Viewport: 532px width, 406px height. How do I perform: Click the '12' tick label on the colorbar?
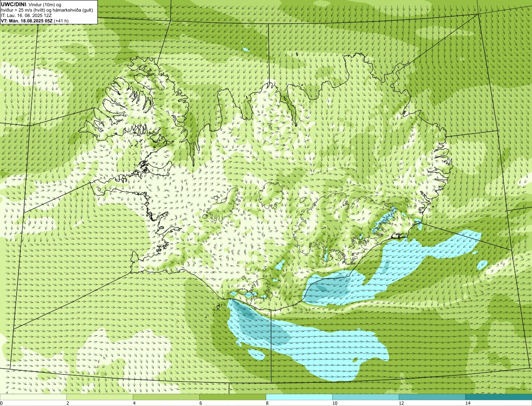click(401, 403)
